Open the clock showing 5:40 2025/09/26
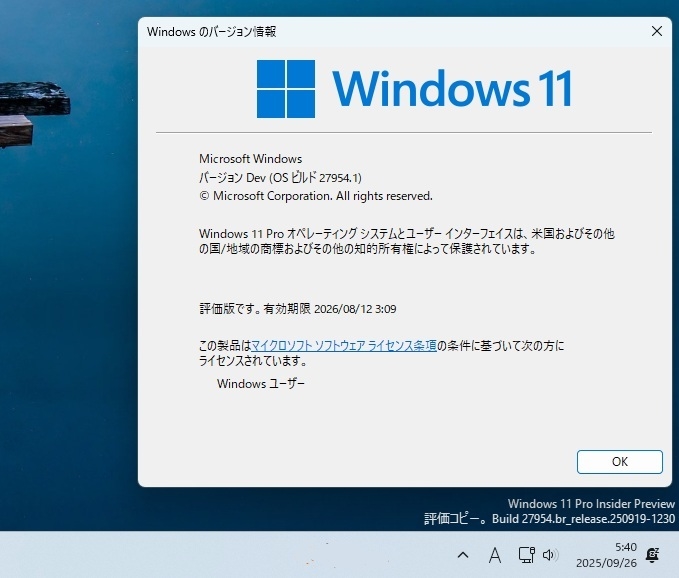This screenshot has height=578, width=679. [606, 555]
